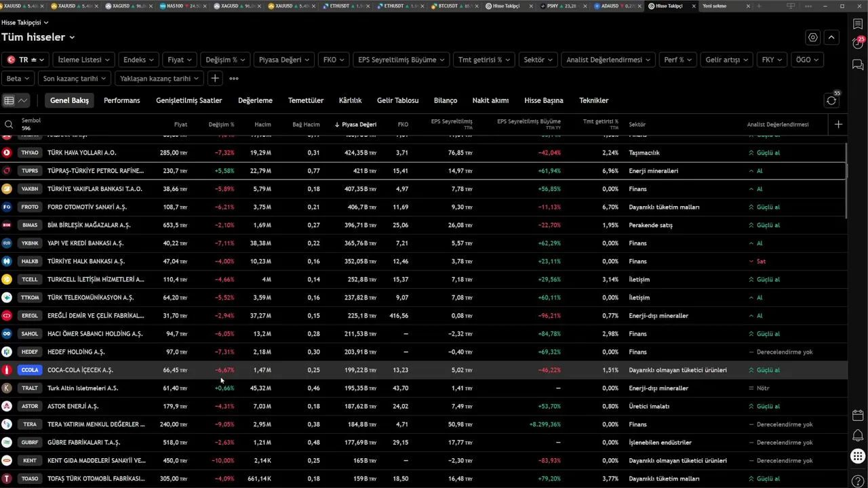Open the chat bubbles icon in sidebar
This screenshot has width=868, height=488.
tap(858, 65)
